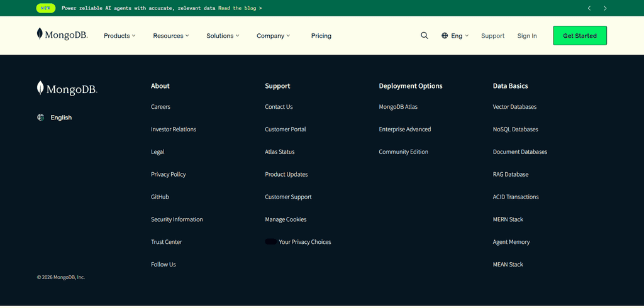Click the MongoDB logo in header

click(x=62, y=35)
